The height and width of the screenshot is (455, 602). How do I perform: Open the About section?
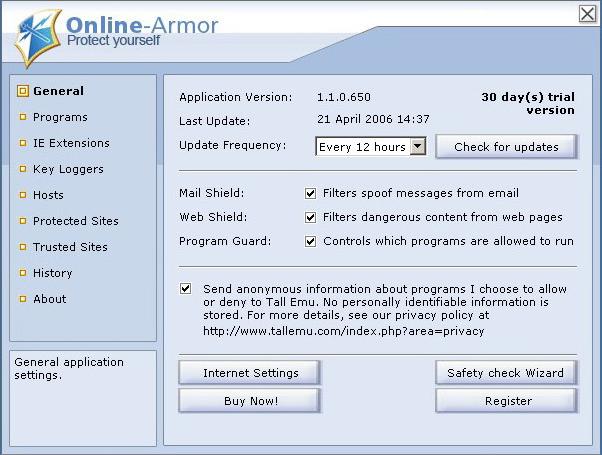tap(50, 299)
